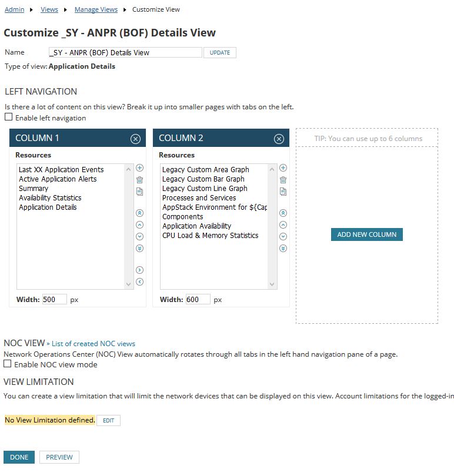Move Column 1 resource to right column

tap(139, 270)
